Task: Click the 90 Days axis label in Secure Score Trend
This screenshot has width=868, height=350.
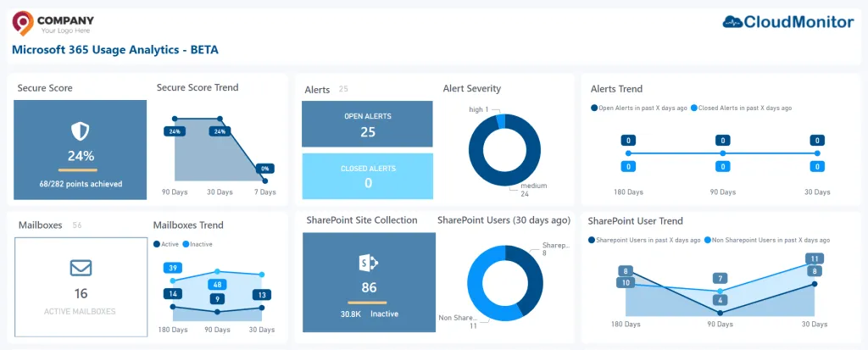Action: [175, 192]
